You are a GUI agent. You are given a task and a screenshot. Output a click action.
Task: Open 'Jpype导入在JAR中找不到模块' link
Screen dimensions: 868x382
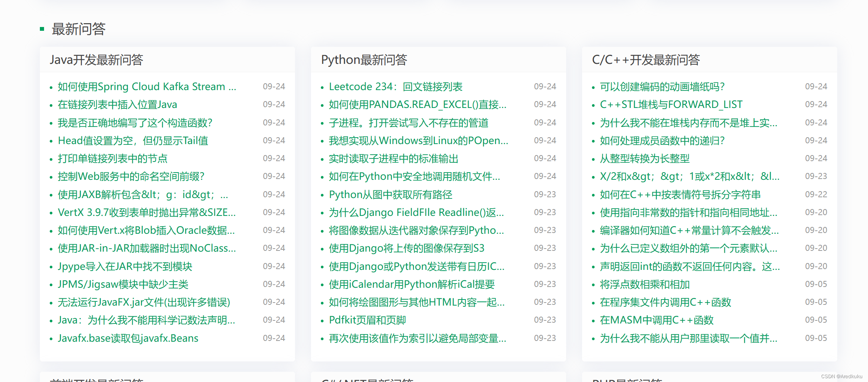125,266
